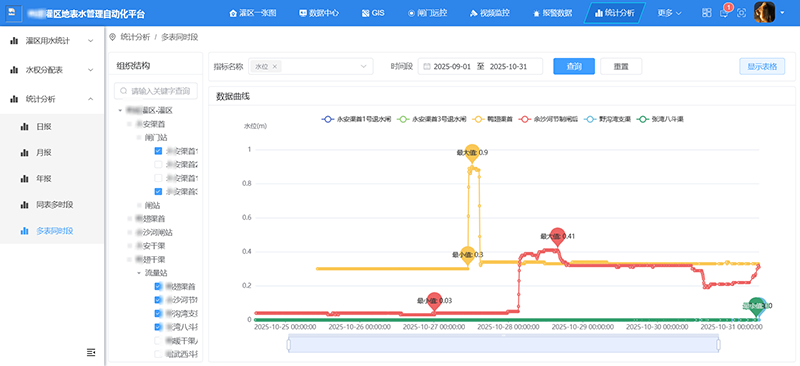The height and width of the screenshot is (366, 800).
Task: Collapse sidebar with bottom menu-fold icon
Action: tap(91, 352)
